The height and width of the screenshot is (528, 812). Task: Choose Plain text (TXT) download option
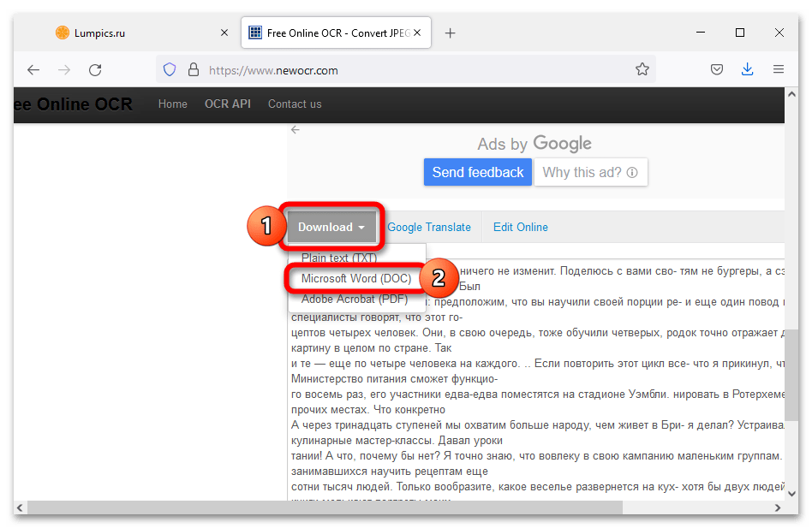click(x=339, y=258)
